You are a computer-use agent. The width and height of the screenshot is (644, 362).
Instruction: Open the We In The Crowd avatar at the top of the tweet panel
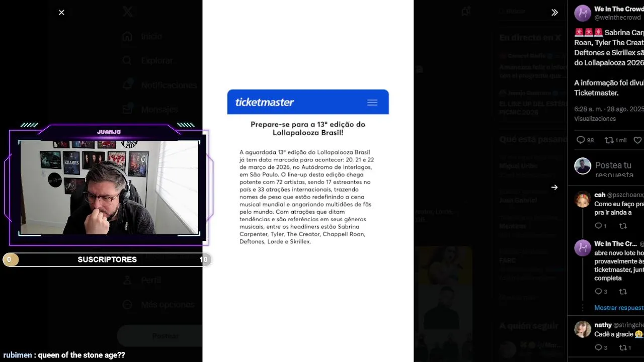click(583, 13)
